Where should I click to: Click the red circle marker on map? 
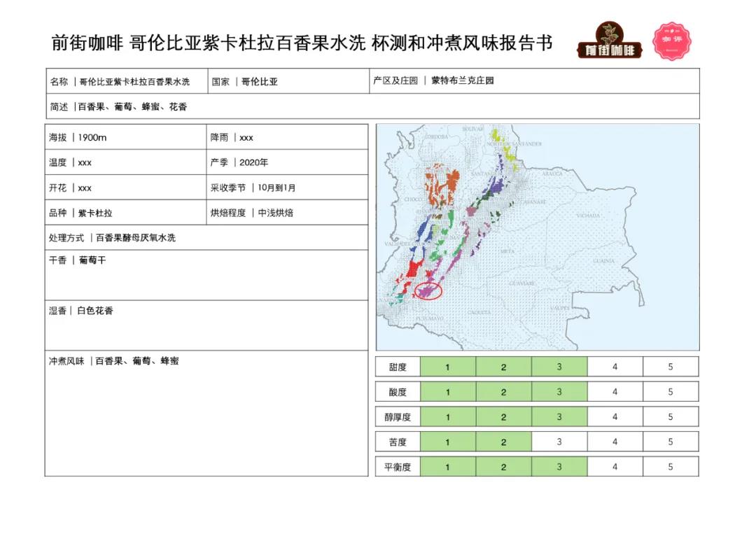pyautogui.click(x=428, y=290)
